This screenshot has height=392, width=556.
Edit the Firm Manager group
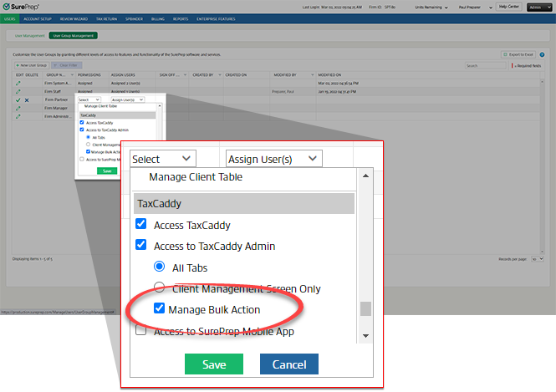click(x=18, y=108)
